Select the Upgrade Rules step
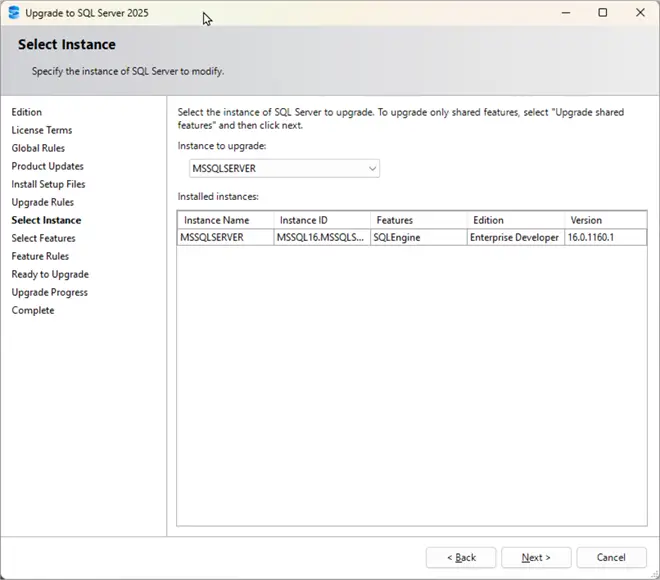The image size is (660, 580). 43,202
